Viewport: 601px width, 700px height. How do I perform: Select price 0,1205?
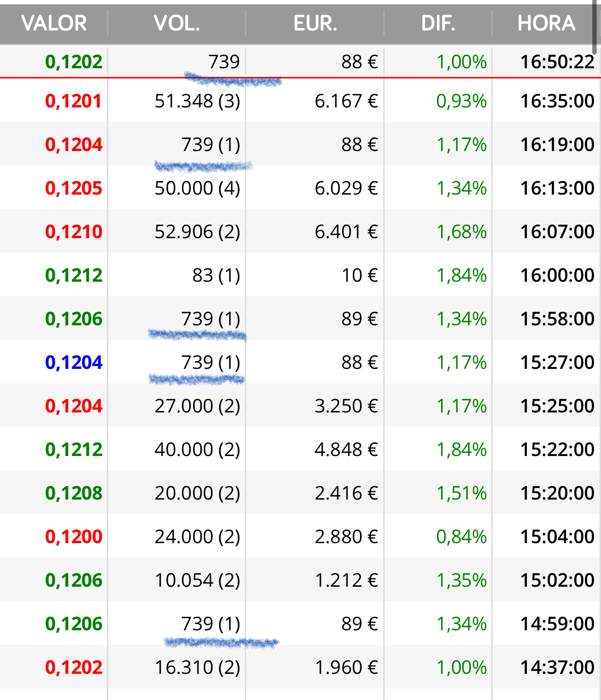pyautogui.click(x=74, y=188)
